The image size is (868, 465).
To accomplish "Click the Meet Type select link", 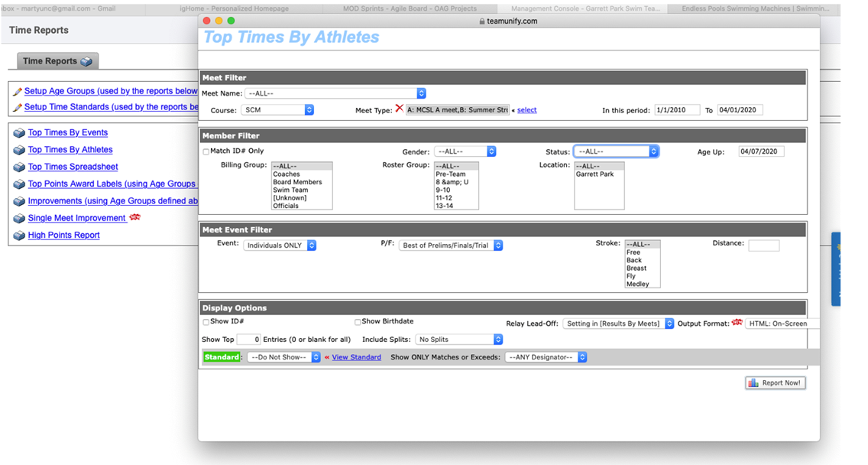I will tap(527, 110).
